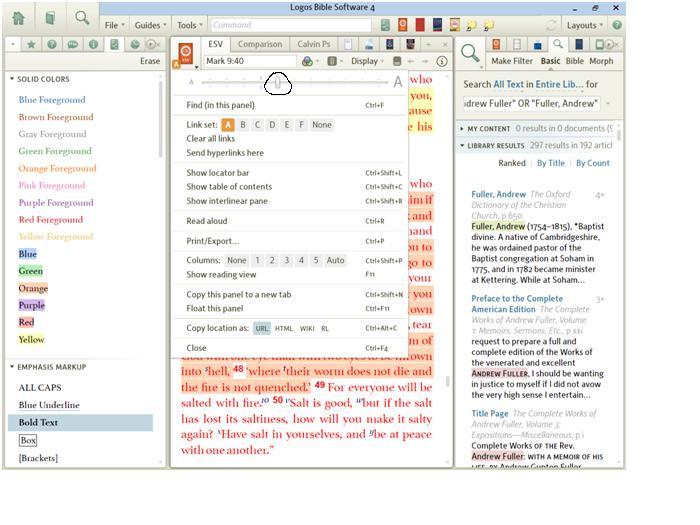Image resolution: width=700 pixels, height=525 pixels.
Task: Collapse the Library Results section
Action: (462, 146)
